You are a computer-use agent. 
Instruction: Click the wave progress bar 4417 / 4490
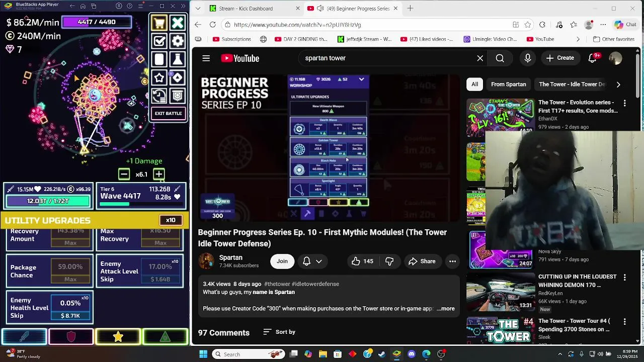[97, 22]
